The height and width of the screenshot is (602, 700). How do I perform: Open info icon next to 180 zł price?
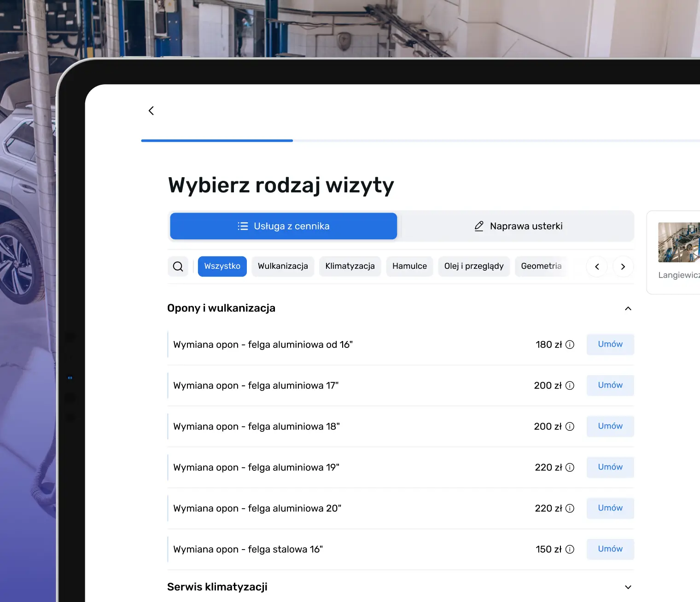click(570, 344)
